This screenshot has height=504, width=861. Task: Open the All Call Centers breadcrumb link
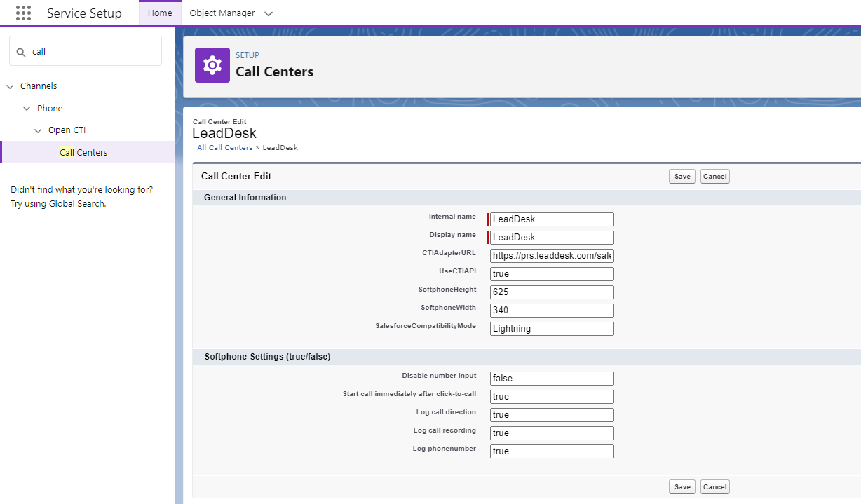[225, 148]
